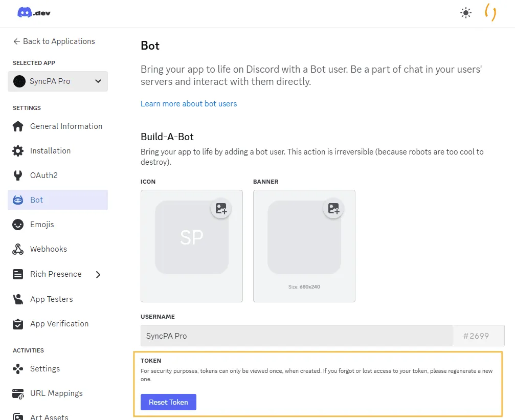
Task: Open the Learn more about bot users link
Action: coord(188,103)
